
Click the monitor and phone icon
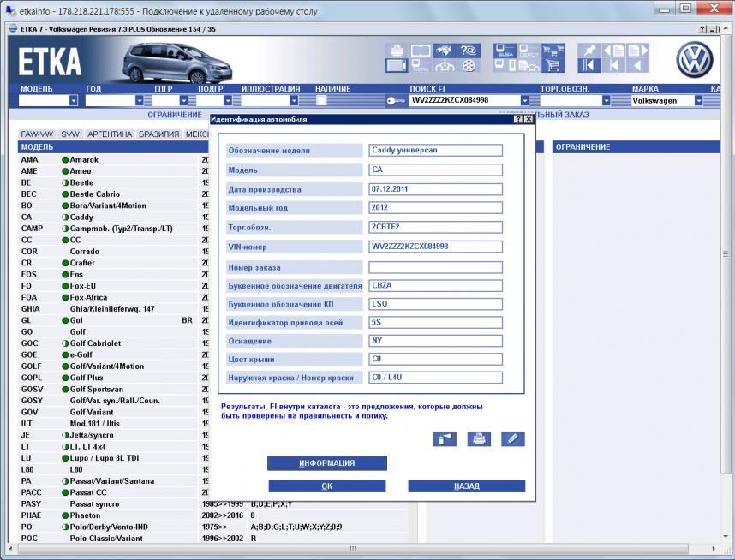click(505, 66)
